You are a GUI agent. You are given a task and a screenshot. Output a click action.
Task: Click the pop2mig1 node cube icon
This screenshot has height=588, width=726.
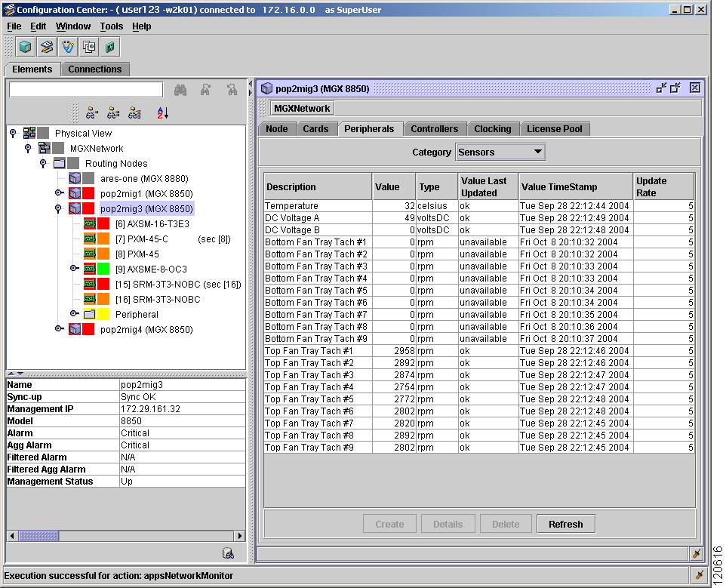(75, 193)
